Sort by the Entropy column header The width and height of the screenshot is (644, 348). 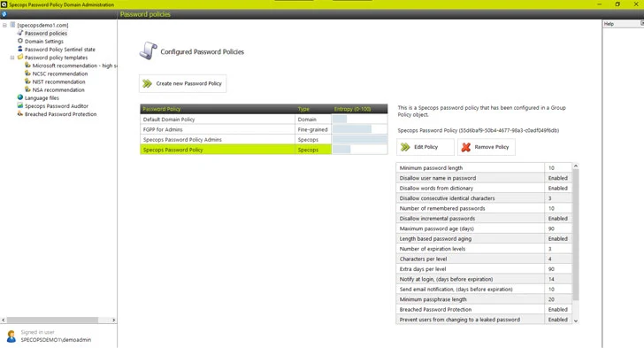(352, 109)
